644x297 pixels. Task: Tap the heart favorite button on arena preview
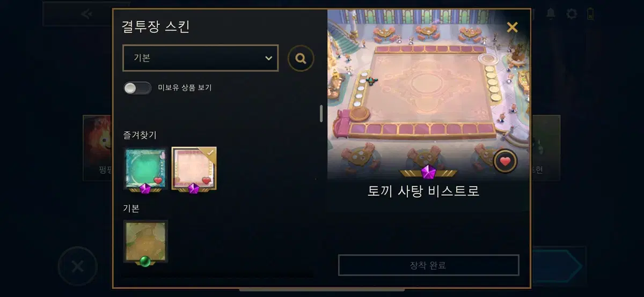click(x=505, y=161)
